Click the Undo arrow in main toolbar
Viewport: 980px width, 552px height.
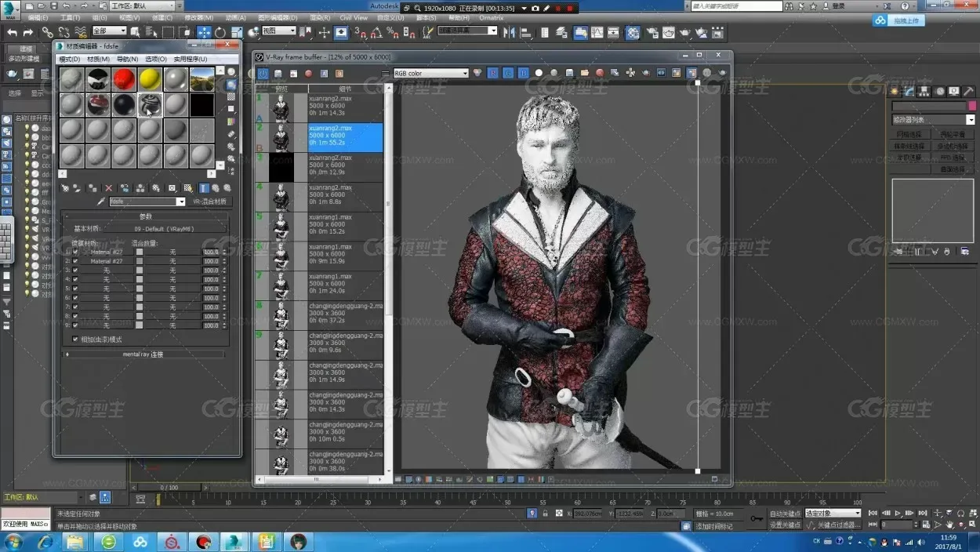tap(12, 32)
